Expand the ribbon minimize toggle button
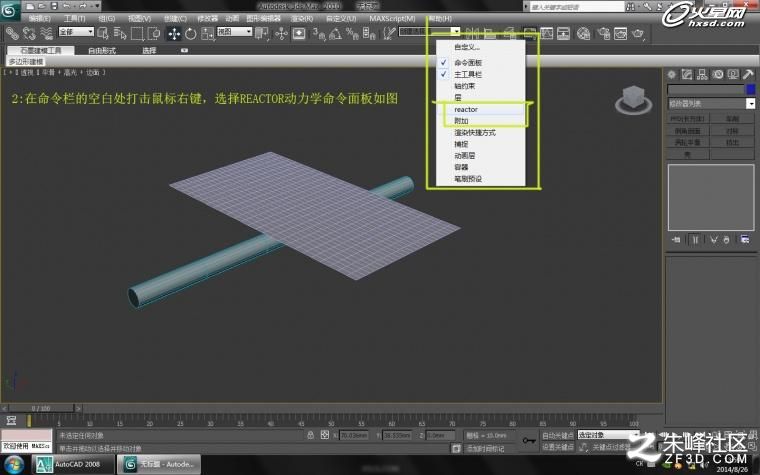Image resolution: width=760 pixels, height=475 pixels. (x=184, y=50)
